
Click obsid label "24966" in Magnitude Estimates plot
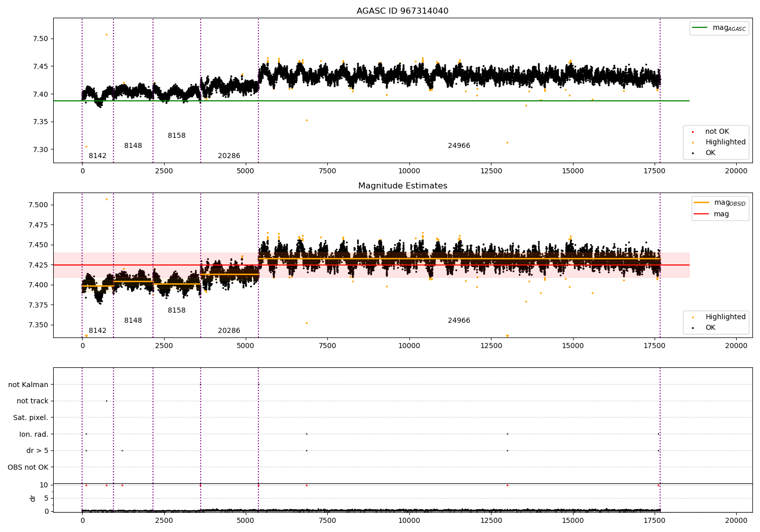click(x=459, y=320)
